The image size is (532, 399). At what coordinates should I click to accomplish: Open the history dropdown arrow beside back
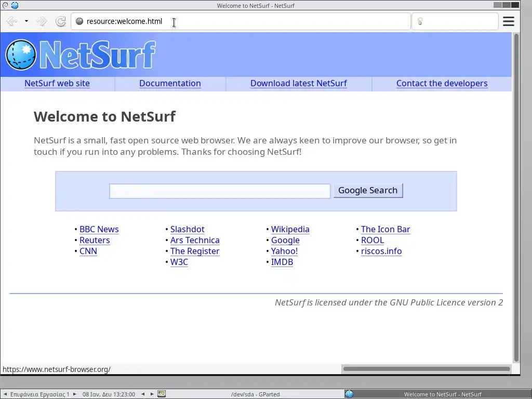[x=26, y=21]
